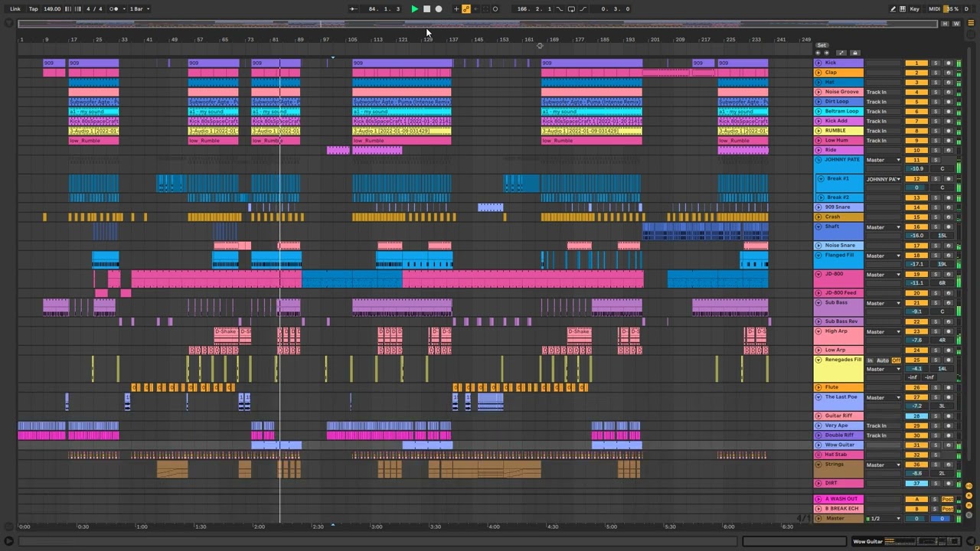Click the phase nudge up button
980x551 pixels.
[x=77, y=9]
